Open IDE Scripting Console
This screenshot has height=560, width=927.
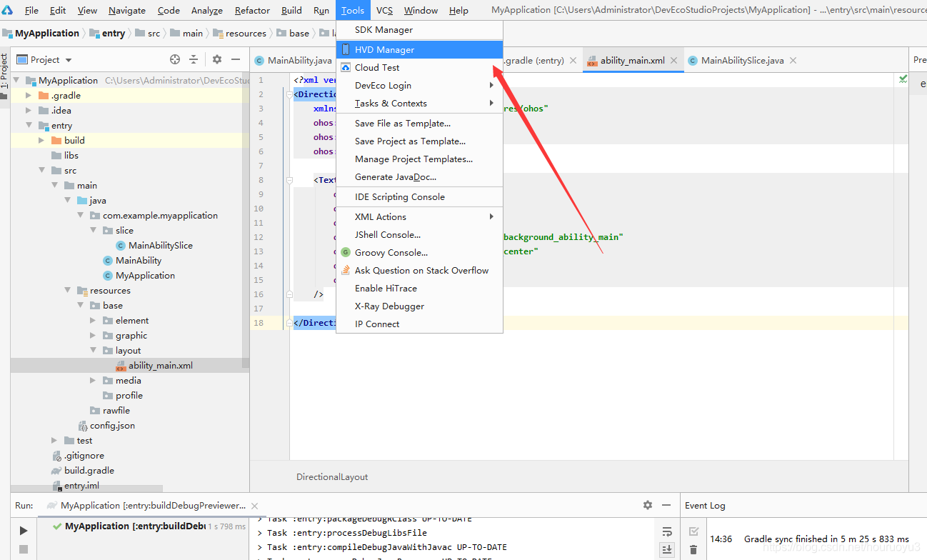419,196
